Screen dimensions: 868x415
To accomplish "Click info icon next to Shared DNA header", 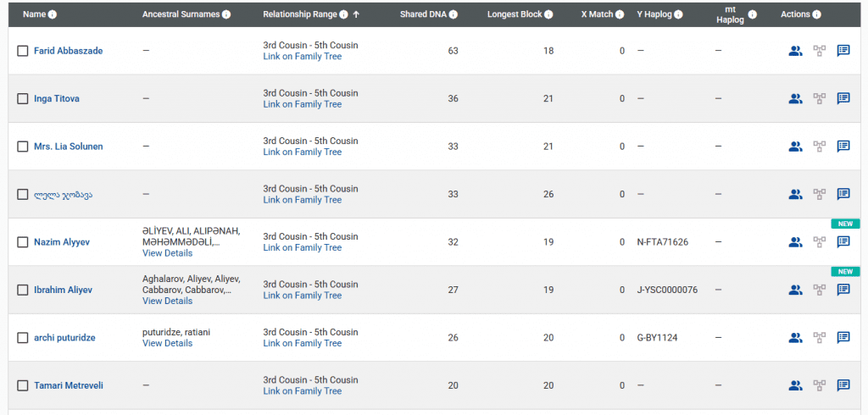I will click(x=453, y=14).
